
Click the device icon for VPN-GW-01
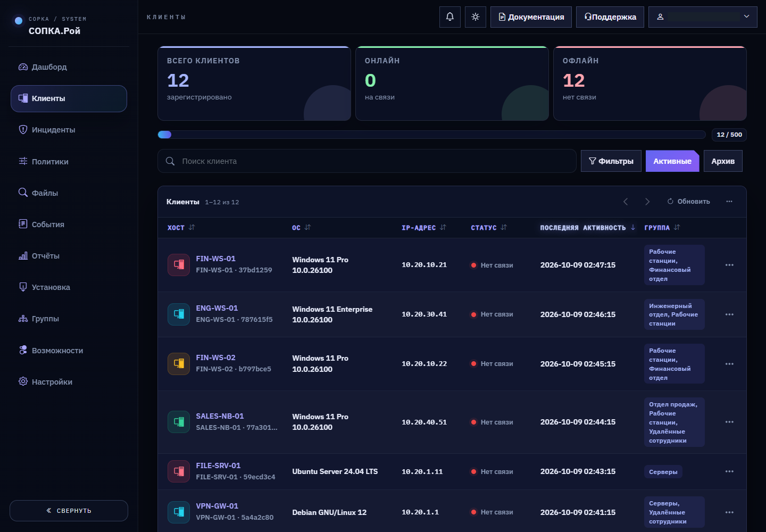(179, 512)
